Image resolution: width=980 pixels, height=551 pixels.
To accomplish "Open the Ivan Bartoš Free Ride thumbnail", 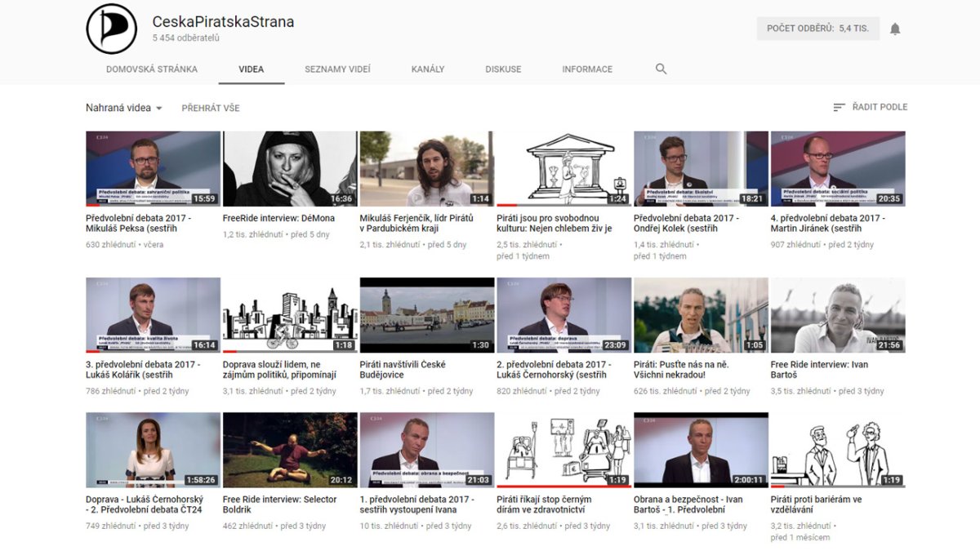I will 838,315.
